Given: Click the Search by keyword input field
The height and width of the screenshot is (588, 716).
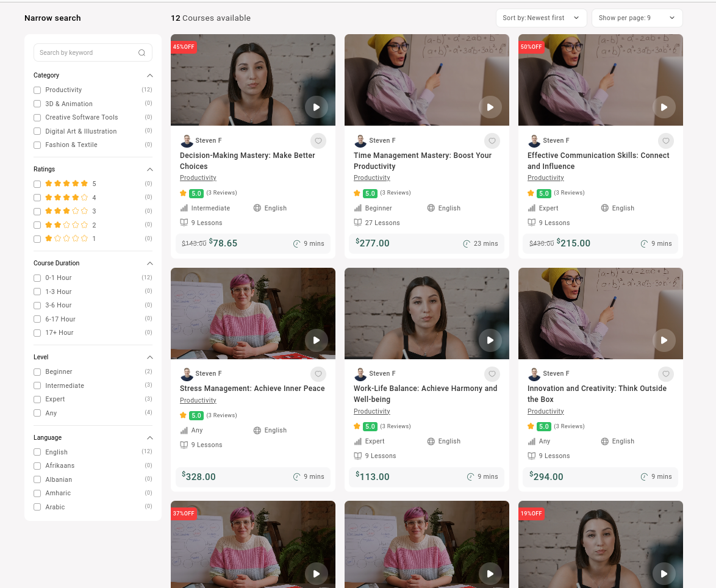Looking at the screenshot, I should [x=85, y=53].
